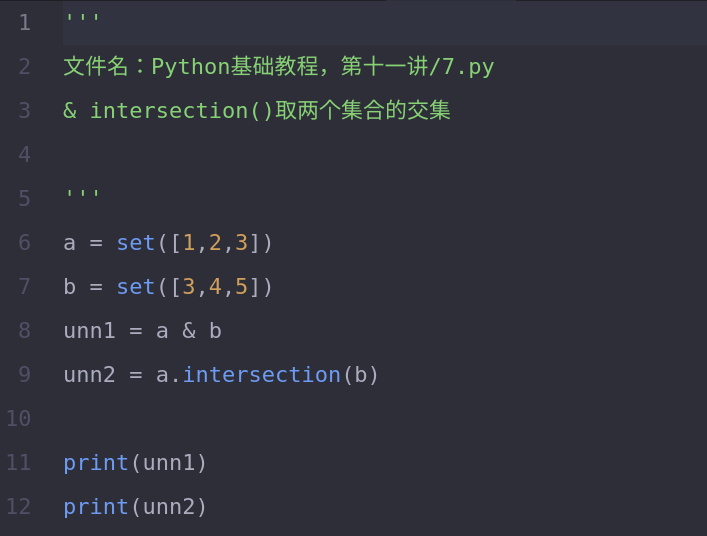707x536 pixels.
Task: Click the ampersand operator in a & b
Action: coord(189,331)
